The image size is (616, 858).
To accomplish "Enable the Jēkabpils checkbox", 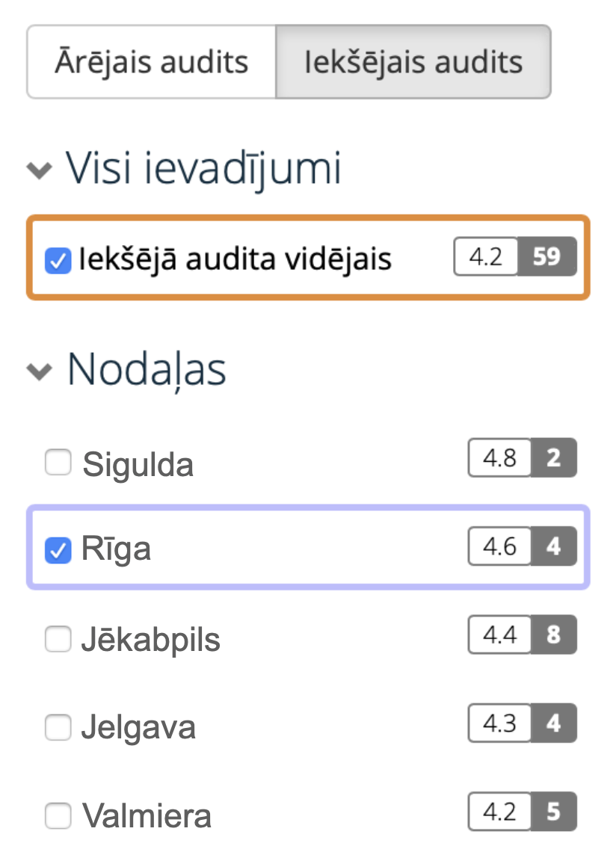I will coord(58,639).
